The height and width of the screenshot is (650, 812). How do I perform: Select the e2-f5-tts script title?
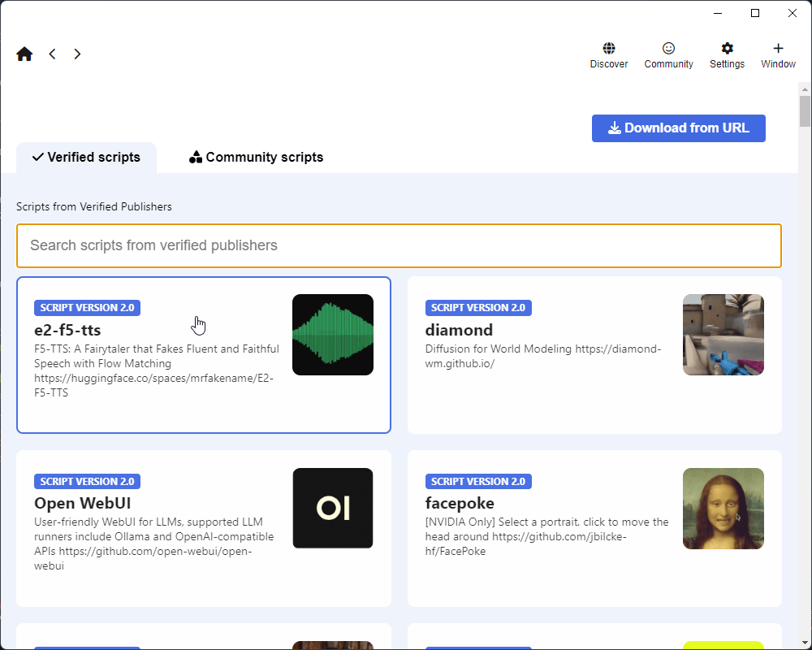pos(67,330)
